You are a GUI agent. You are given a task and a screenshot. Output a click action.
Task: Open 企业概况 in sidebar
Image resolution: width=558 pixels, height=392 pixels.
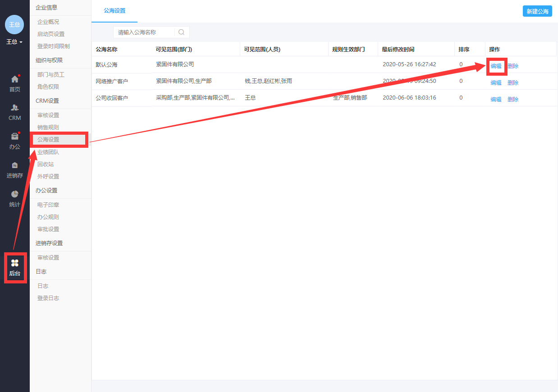(x=48, y=22)
